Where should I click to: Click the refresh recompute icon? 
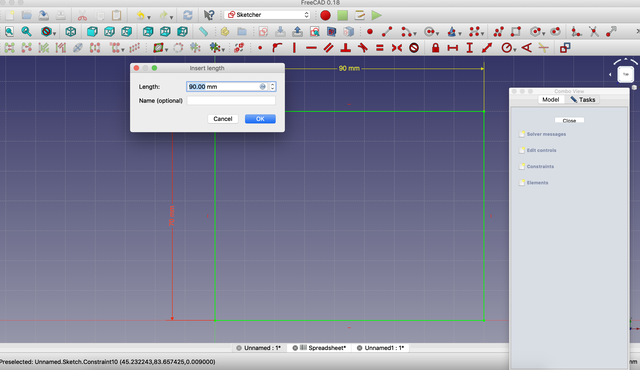pos(188,15)
